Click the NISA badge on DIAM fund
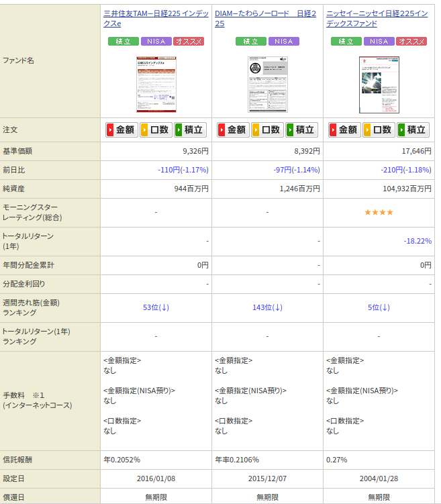 pos(283,42)
